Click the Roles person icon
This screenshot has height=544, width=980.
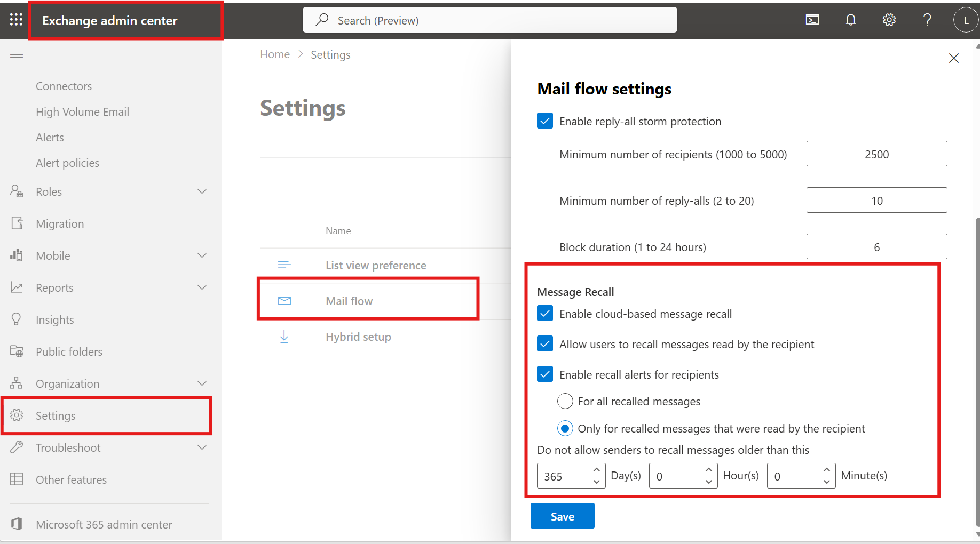pyautogui.click(x=17, y=191)
